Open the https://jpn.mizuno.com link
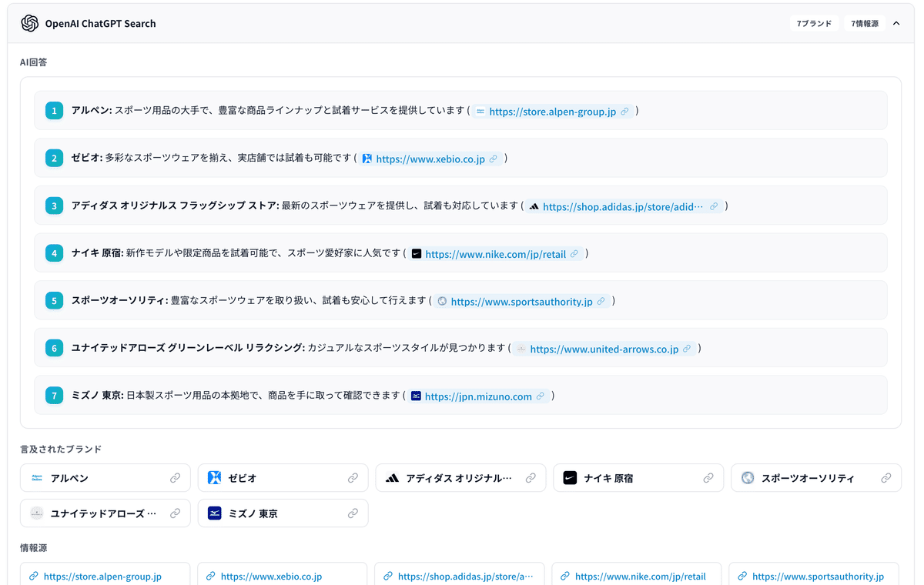 click(477, 396)
